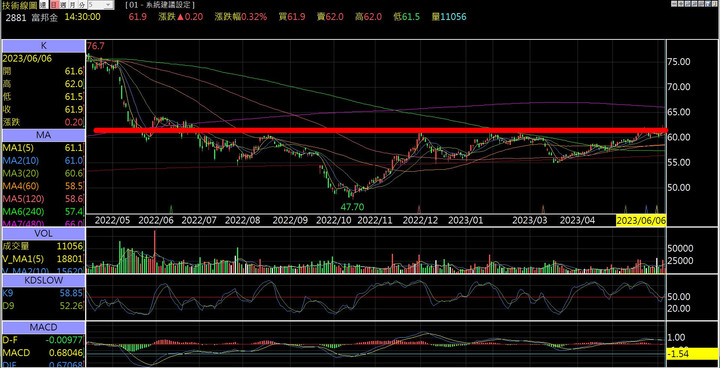Click the 2022/05 date axis label
Viewport: 720px width, 368px height.
coord(111,221)
